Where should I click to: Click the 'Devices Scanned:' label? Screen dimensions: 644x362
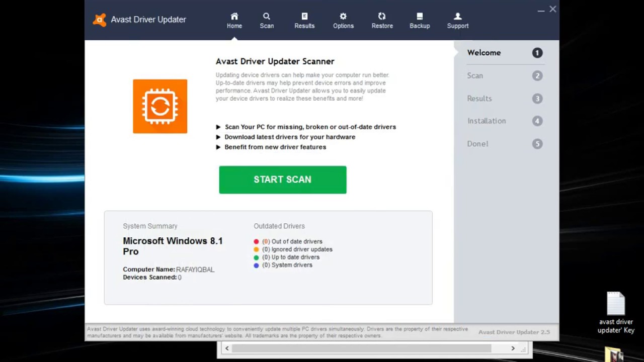click(x=149, y=278)
